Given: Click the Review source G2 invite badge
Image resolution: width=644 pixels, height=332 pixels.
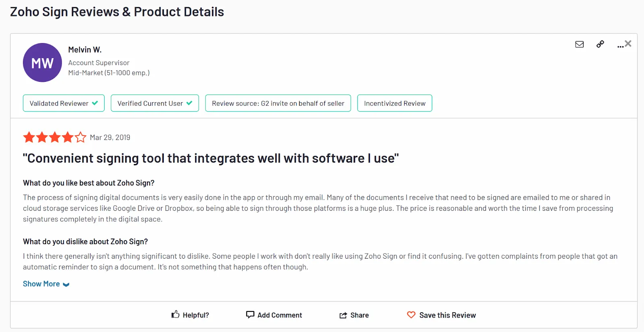Looking at the screenshot, I should pos(278,103).
